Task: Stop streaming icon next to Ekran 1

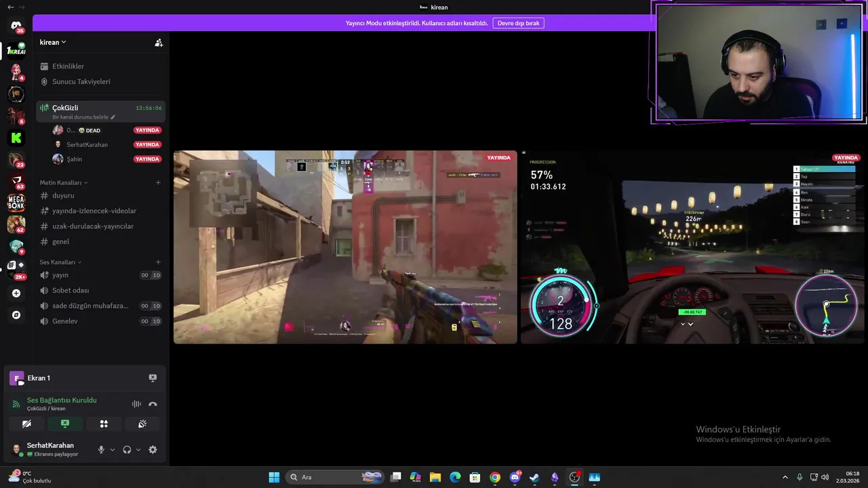Action: pyautogui.click(x=153, y=378)
